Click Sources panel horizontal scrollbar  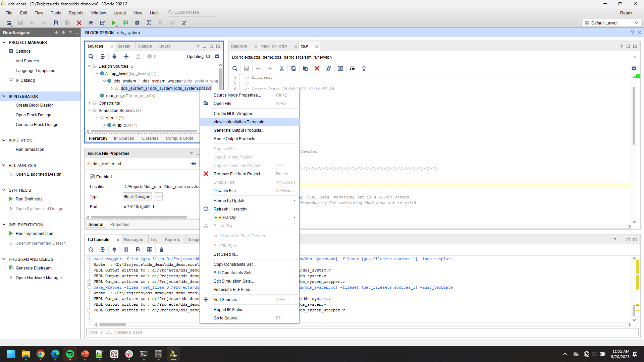click(144, 131)
